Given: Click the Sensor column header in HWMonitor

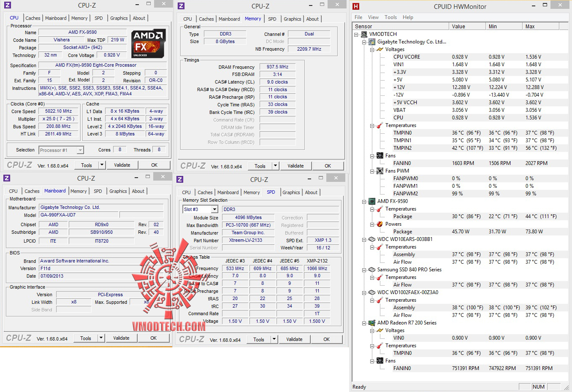Looking at the screenshot, I should pyautogui.click(x=401, y=26).
